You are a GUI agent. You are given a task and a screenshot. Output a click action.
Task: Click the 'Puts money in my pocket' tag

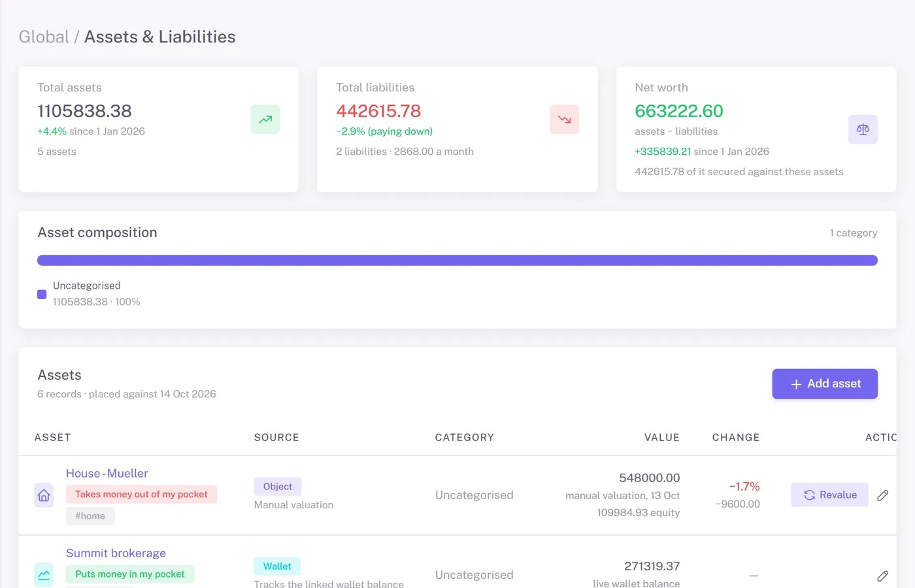point(130,574)
